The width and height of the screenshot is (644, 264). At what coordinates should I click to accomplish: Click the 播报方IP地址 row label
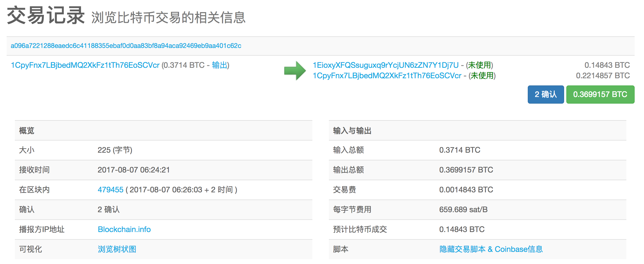[42, 230]
